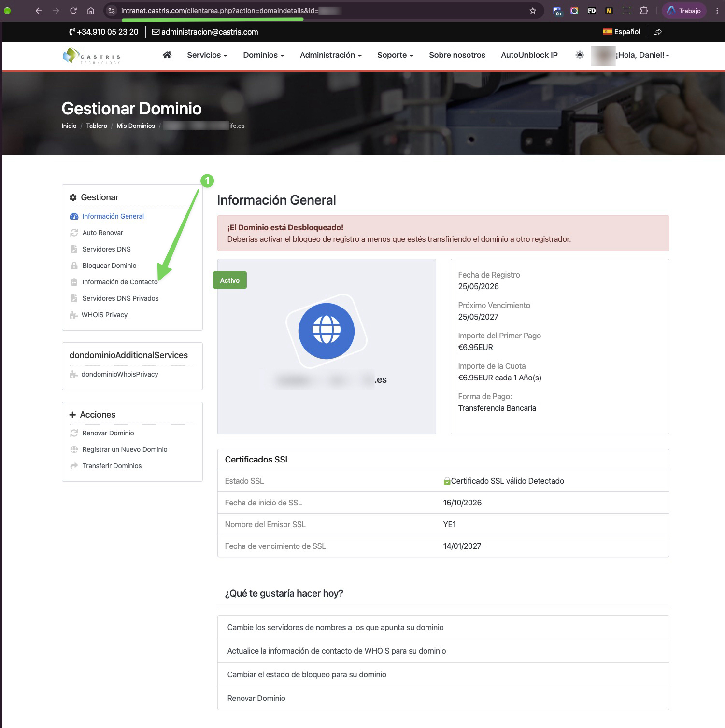Viewport: 725px width, 728px height.
Task: Click Mis Dominios in the breadcrumb
Action: [136, 126]
